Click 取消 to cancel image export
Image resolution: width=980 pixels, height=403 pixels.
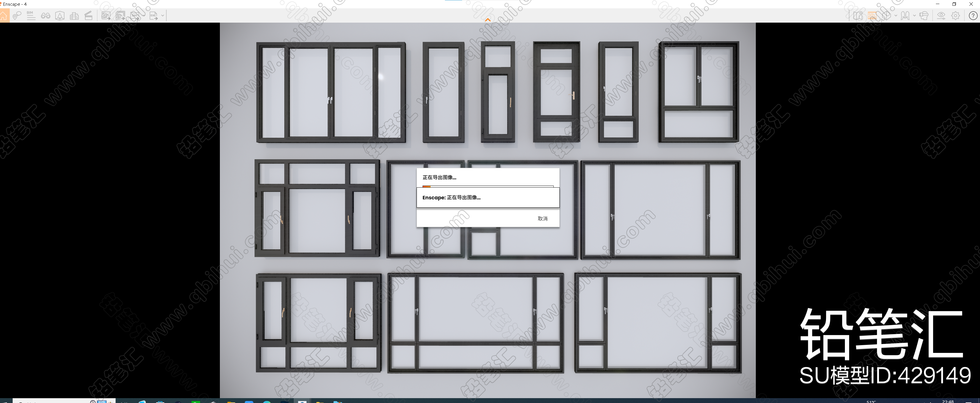pyautogui.click(x=543, y=219)
